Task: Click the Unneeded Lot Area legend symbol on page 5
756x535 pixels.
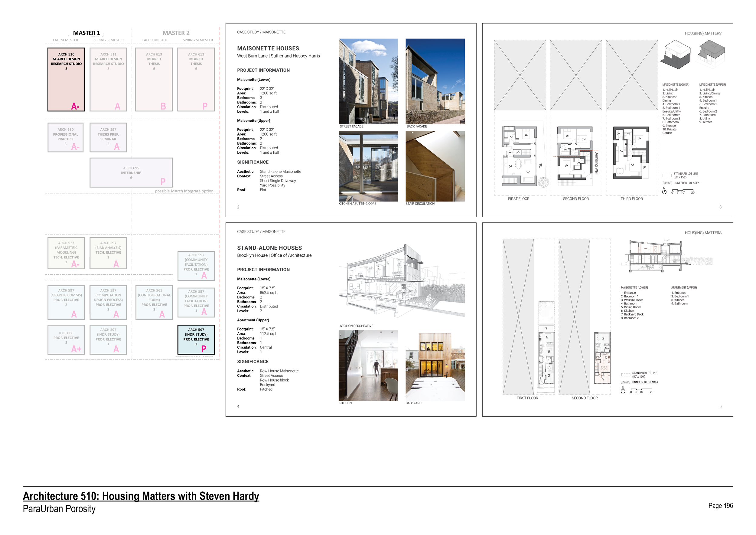Action: pyautogui.click(x=625, y=382)
